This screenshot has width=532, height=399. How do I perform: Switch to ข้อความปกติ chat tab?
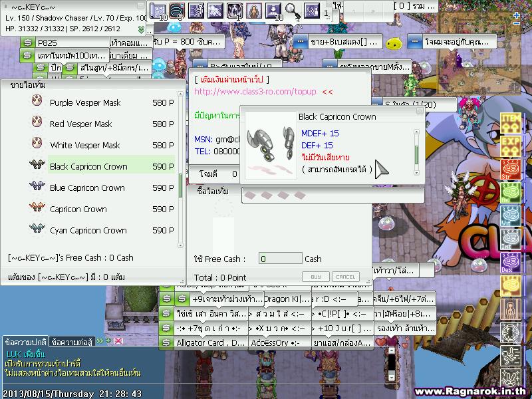[x=26, y=342]
